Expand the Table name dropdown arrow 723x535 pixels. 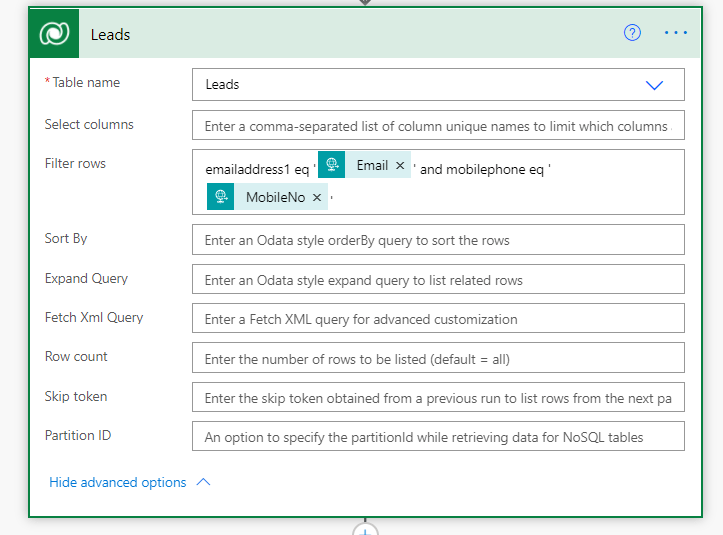655,85
